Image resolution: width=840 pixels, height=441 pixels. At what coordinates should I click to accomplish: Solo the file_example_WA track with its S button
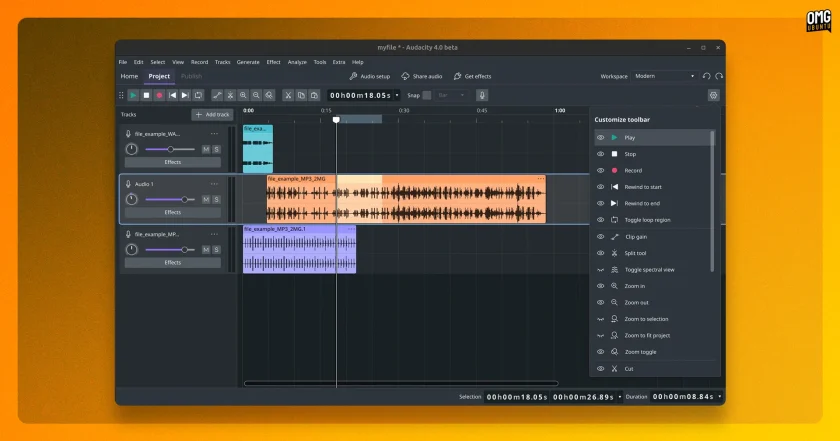(x=216, y=150)
